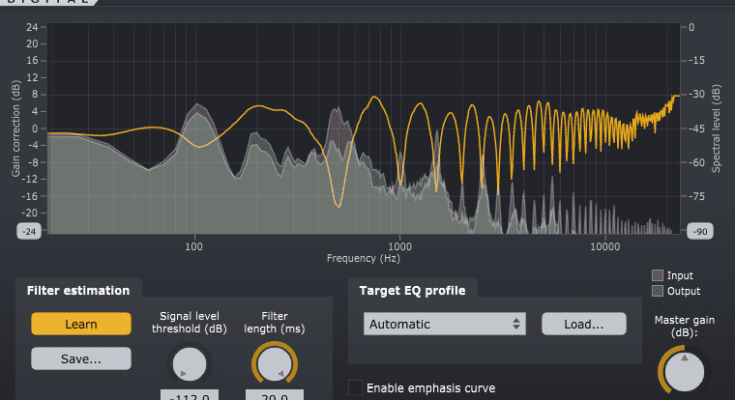The image size is (735, 400).
Task: Toggle the Input spectrum checkbox
Action: [x=657, y=275]
